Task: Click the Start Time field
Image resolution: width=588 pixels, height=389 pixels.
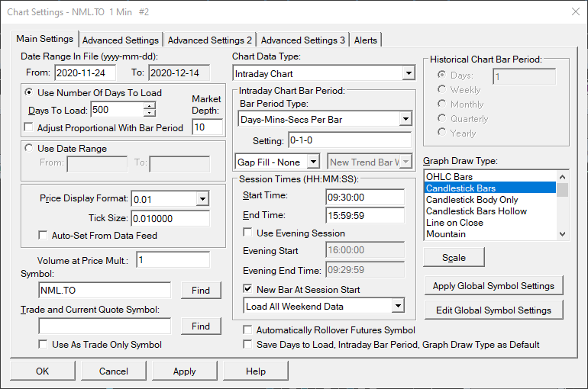Action: point(365,197)
